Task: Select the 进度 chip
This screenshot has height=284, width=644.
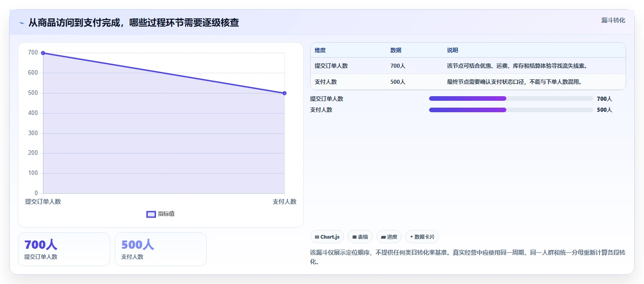Action: [x=389, y=237]
